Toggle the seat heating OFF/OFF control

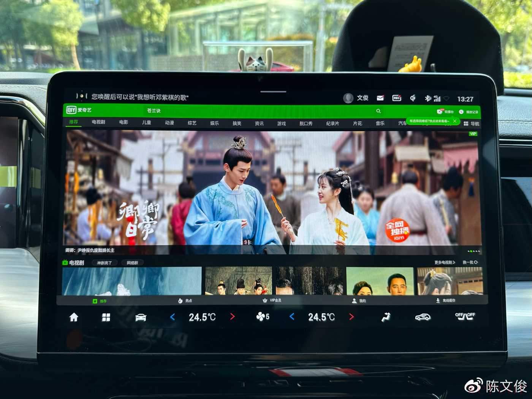point(465,316)
